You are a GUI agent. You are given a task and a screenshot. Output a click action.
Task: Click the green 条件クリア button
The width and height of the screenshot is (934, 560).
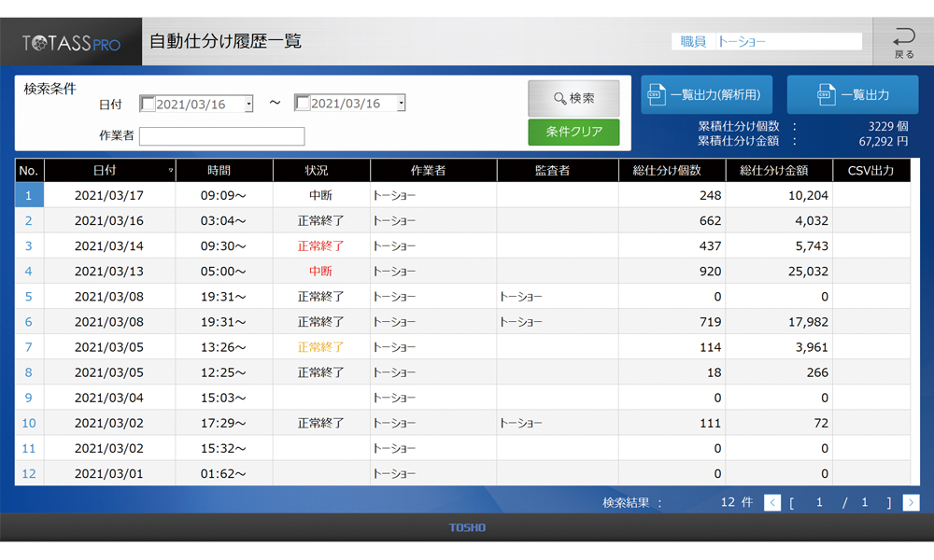(573, 132)
